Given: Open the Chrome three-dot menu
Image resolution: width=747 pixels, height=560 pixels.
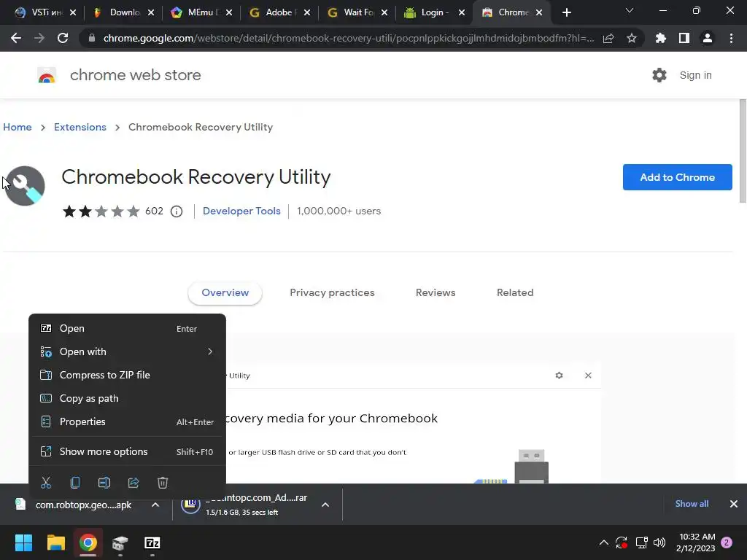Looking at the screenshot, I should pos(731,38).
